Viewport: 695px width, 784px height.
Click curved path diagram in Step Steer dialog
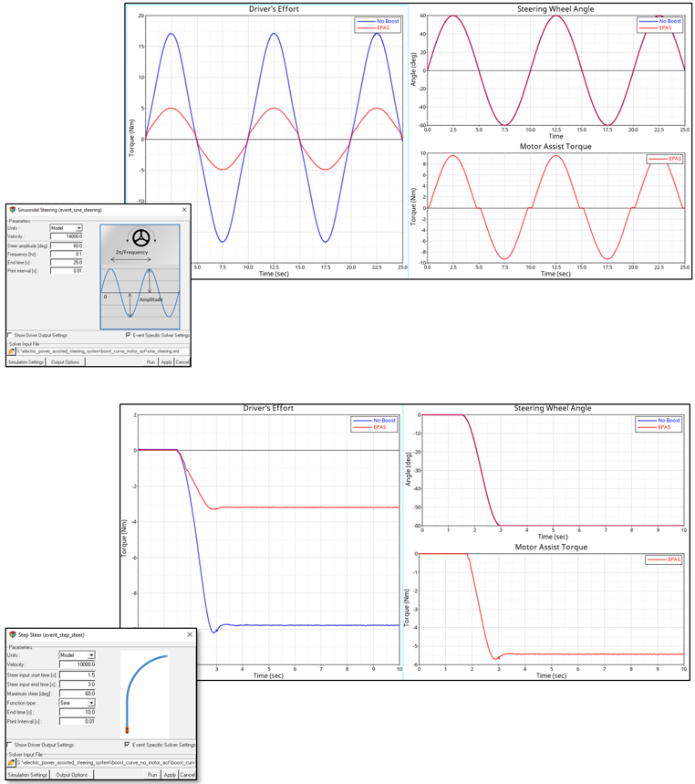tap(145, 694)
